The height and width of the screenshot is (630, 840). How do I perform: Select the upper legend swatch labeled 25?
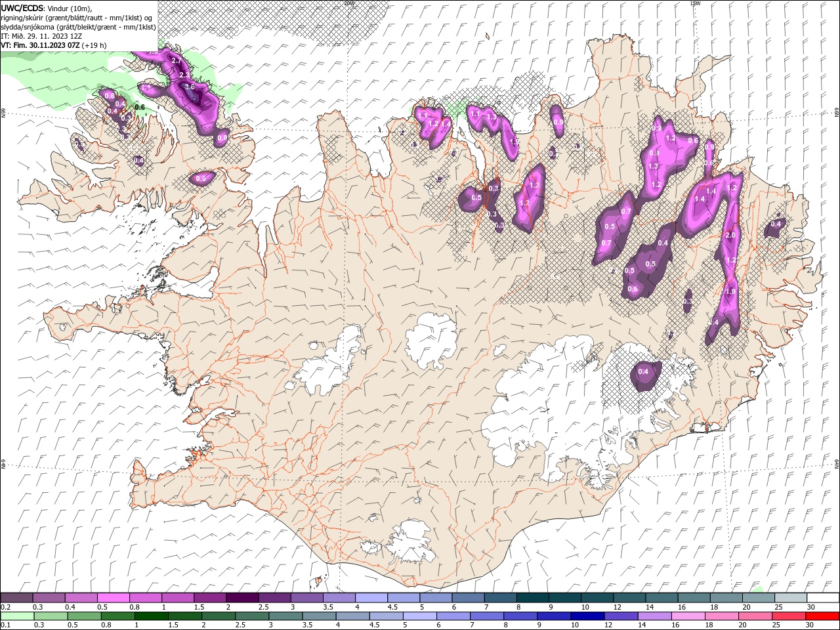[x=791, y=598]
